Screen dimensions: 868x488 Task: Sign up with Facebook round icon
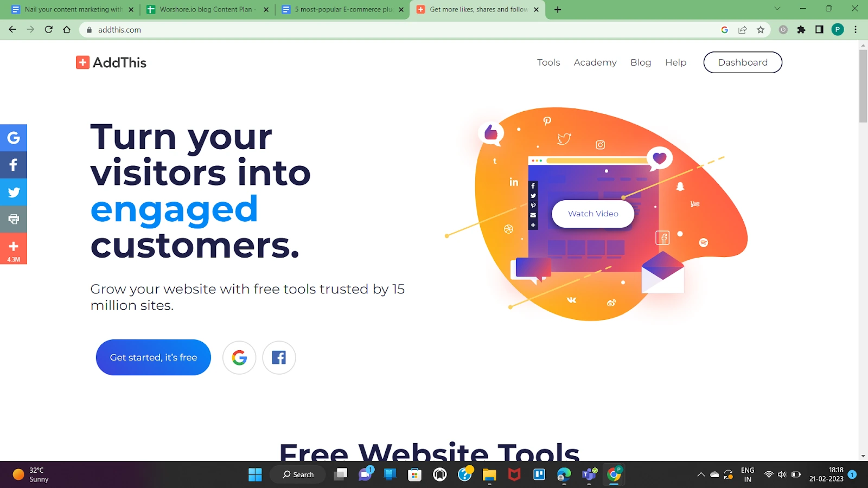pos(279,357)
